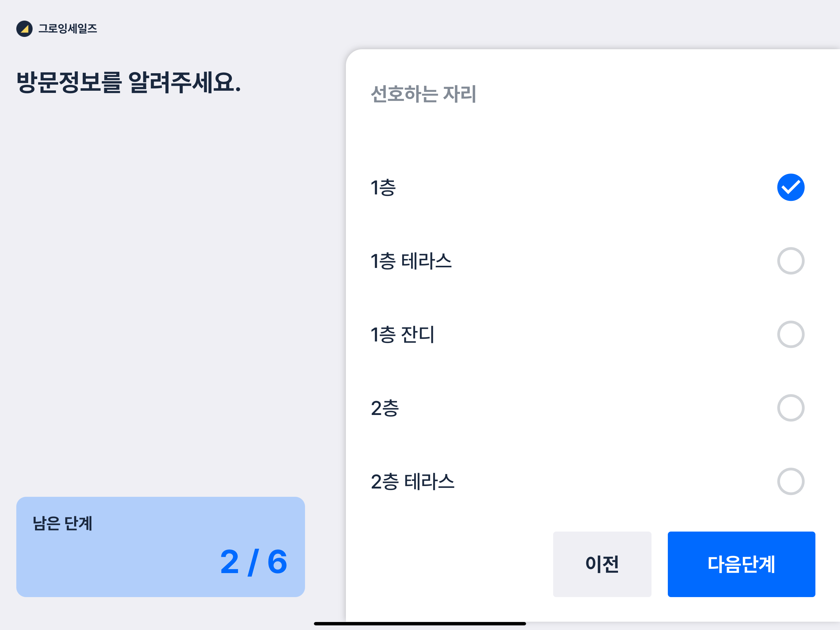840x630 pixels.
Task: Tap the home indicator bar at bottom
Action: click(x=420, y=624)
